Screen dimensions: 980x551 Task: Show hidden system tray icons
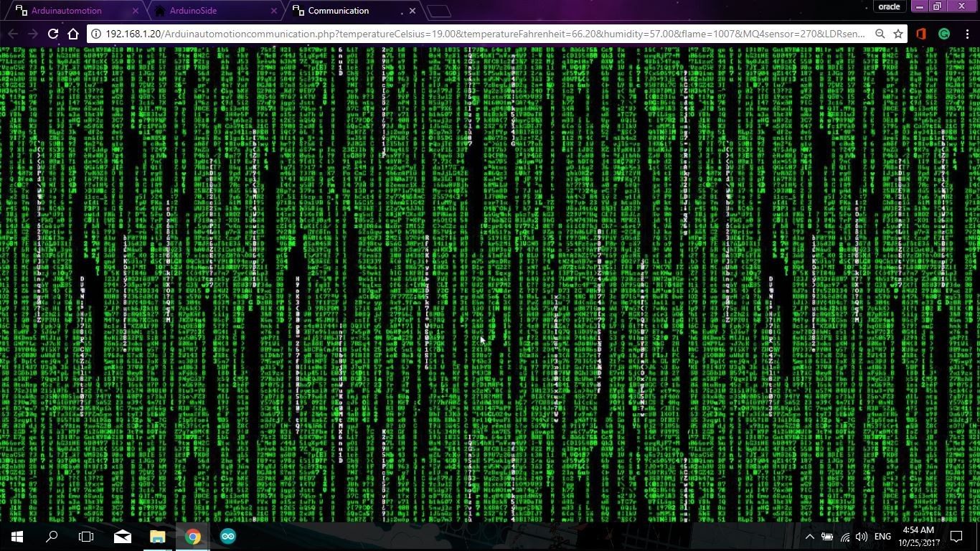(809, 537)
